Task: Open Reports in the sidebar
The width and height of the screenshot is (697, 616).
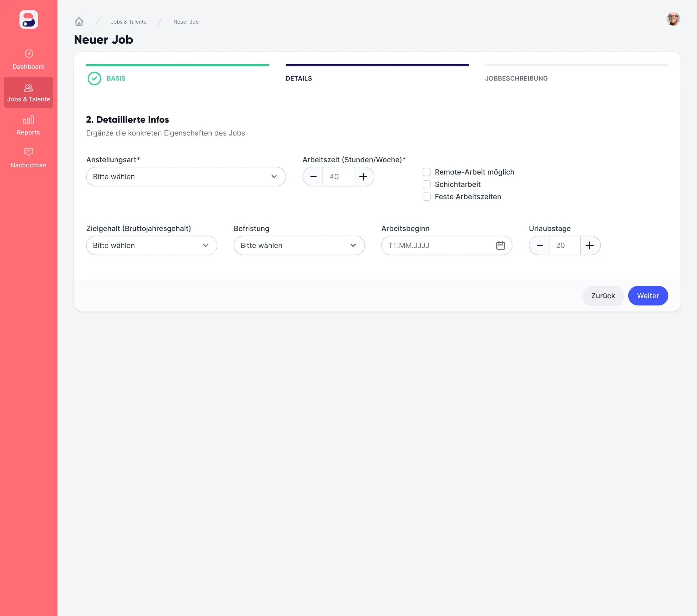Action: 29,125
